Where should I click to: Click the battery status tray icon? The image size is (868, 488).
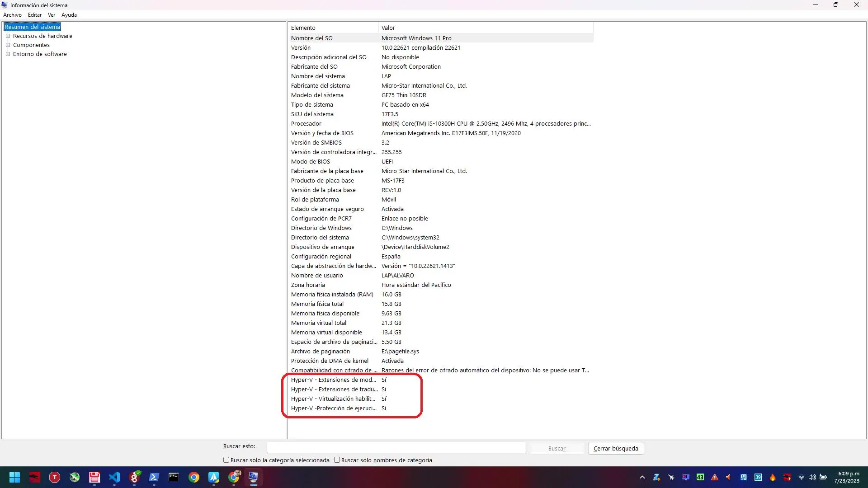click(x=823, y=477)
